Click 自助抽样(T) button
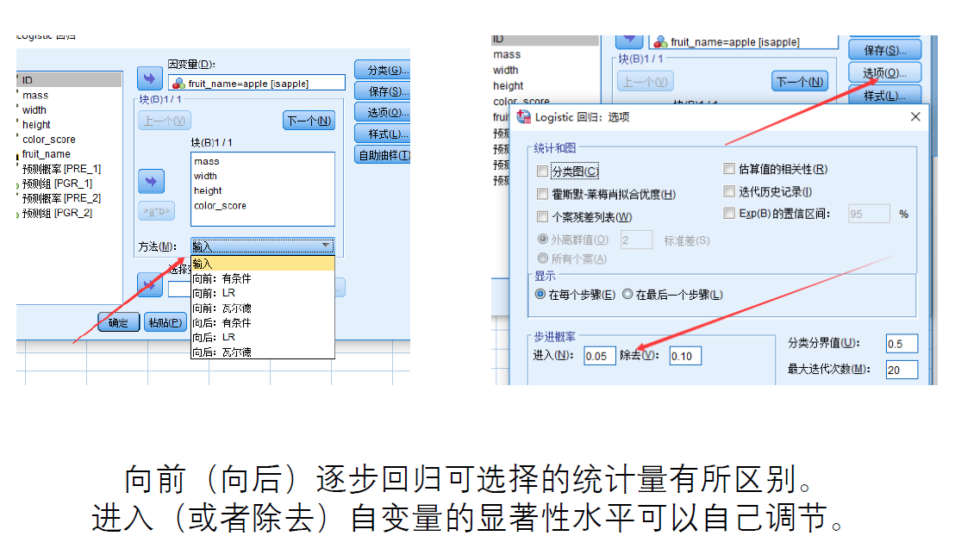The height and width of the screenshot is (542, 980). pos(383,155)
